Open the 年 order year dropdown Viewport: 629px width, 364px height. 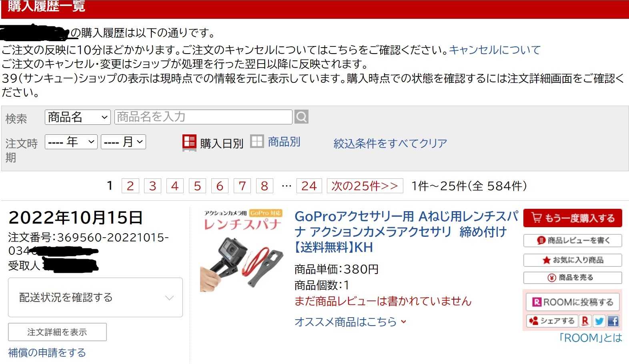pos(71,142)
